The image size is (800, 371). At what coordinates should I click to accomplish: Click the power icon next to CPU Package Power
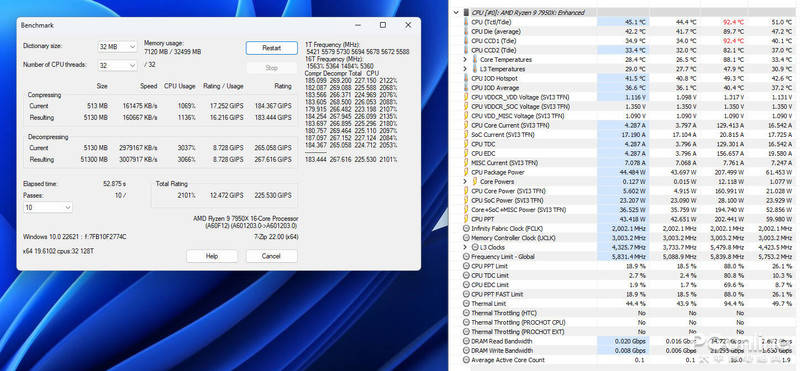466,172
